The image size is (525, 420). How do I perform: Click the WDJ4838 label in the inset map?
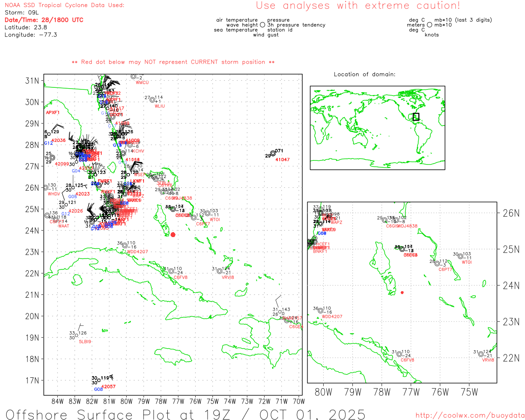[407, 226]
